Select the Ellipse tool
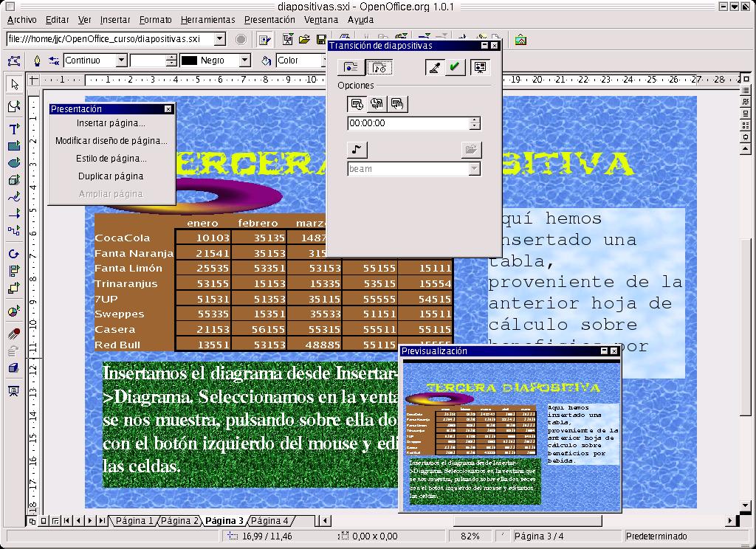This screenshot has width=756, height=549. (x=14, y=162)
